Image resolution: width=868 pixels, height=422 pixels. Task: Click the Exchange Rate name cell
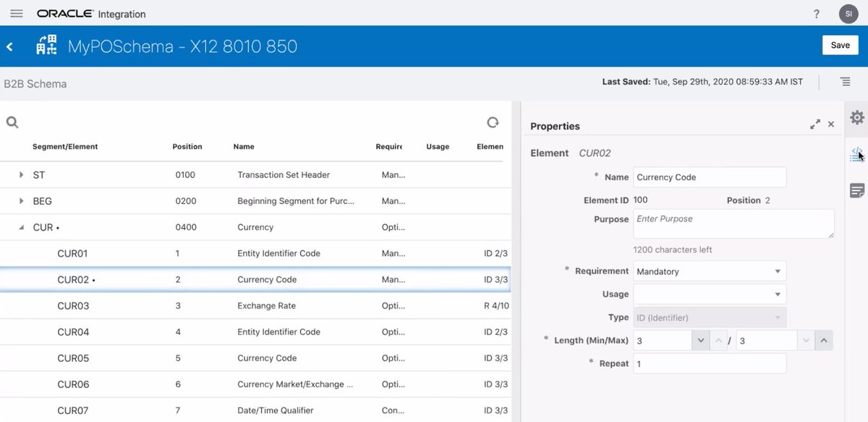(x=267, y=305)
